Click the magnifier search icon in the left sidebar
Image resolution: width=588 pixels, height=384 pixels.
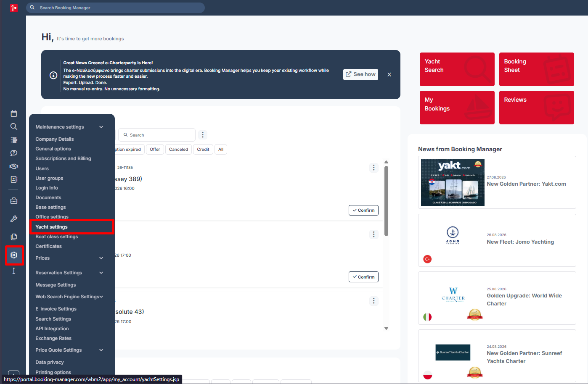(14, 126)
